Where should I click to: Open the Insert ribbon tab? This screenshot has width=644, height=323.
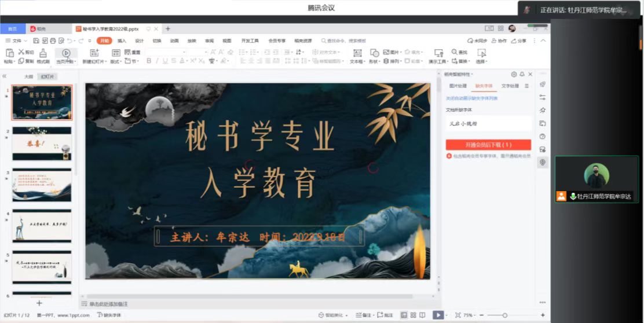pyautogui.click(x=122, y=41)
